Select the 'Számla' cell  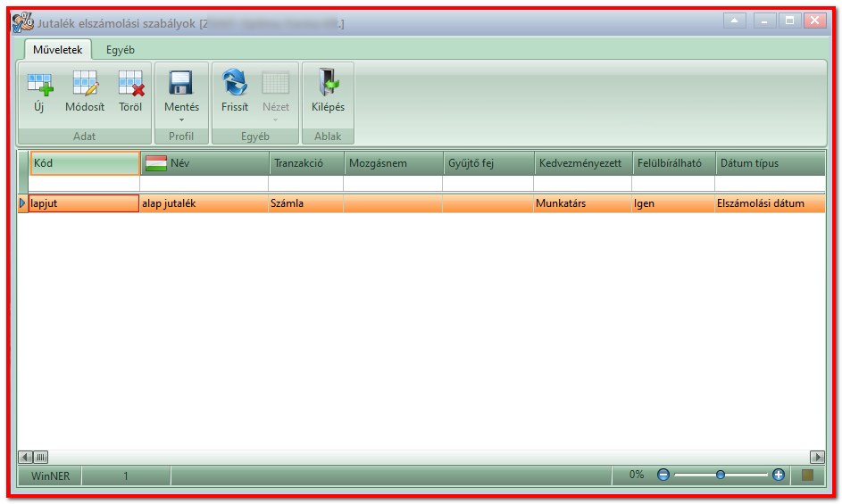tap(306, 203)
